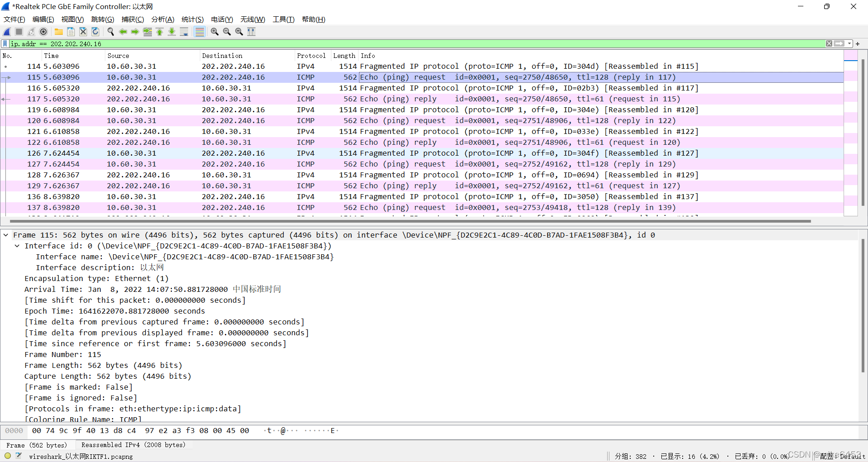The height and width of the screenshot is (462, 868).
Task: Switch to Reassembled IPv4 (2008 bytes) tab
Action: (133, 445)
